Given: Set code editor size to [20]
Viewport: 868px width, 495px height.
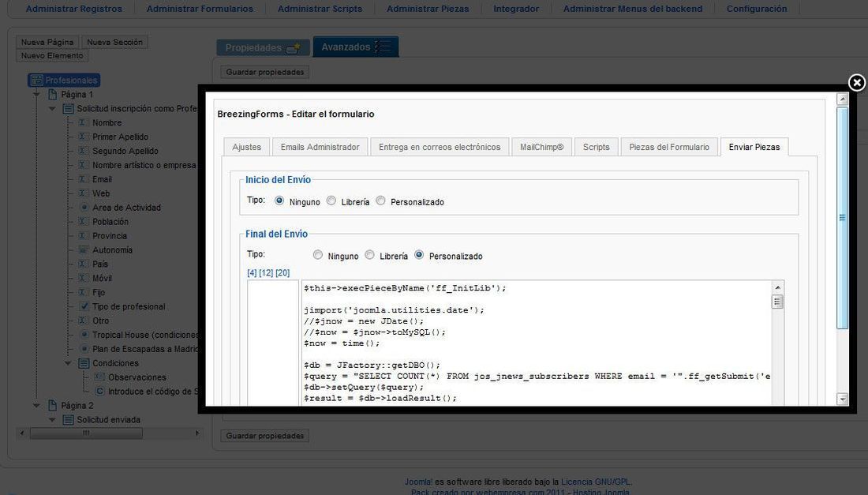Looking at the screenshot, I should [282, 272].
